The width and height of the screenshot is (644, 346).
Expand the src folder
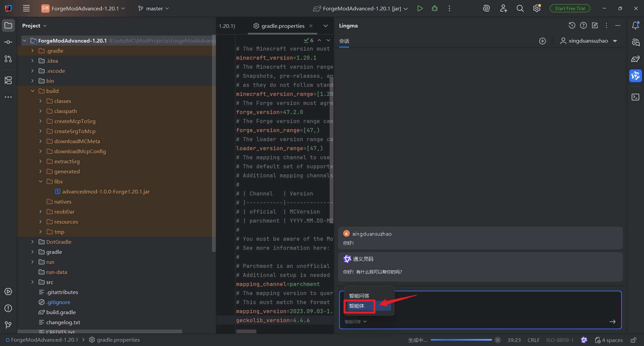point(33,282)
